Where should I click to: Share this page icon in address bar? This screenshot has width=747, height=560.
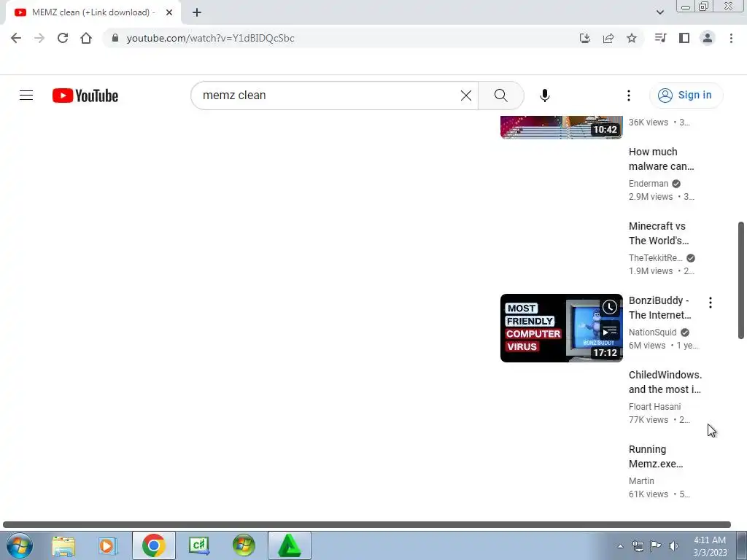click(x=608, y=38)
